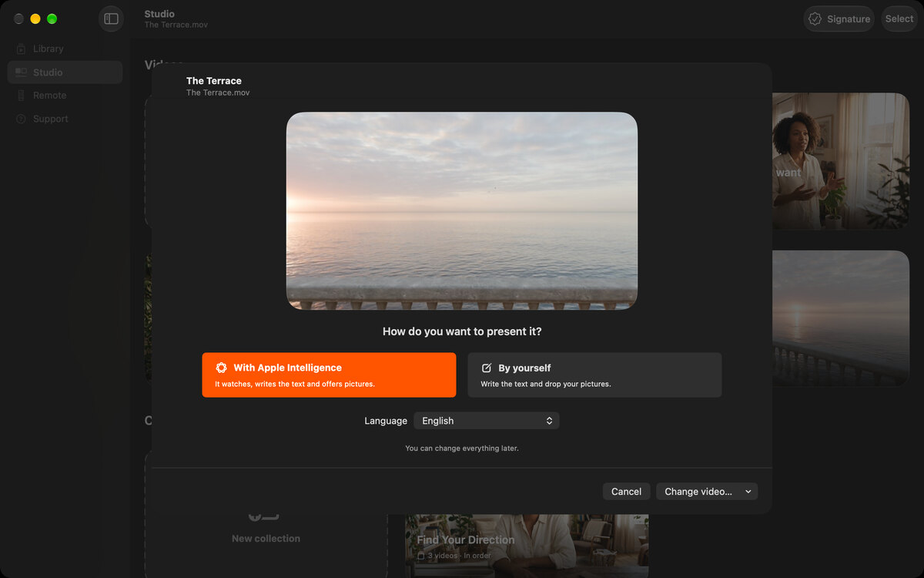Open the Language dropdown set to English
This screenshot has width=924, height=578.
pos(487,421)
